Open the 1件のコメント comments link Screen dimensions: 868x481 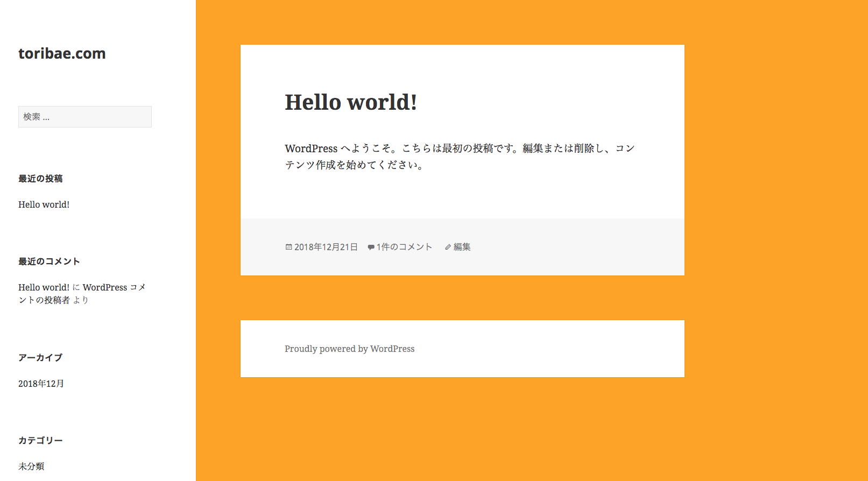tap(404, 247)
